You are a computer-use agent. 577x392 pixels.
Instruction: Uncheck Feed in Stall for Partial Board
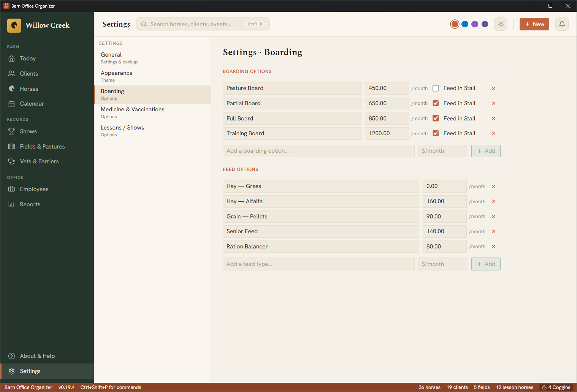[x=436, y=103]
